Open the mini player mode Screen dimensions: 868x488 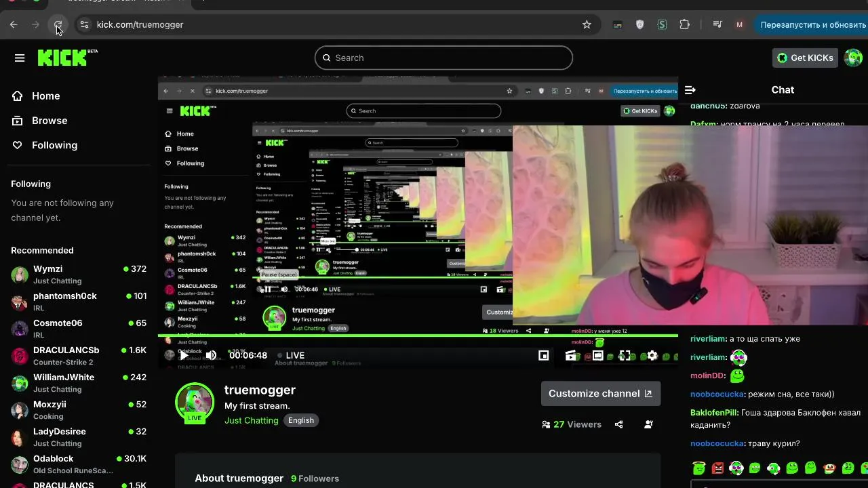[x=543, y=355]
